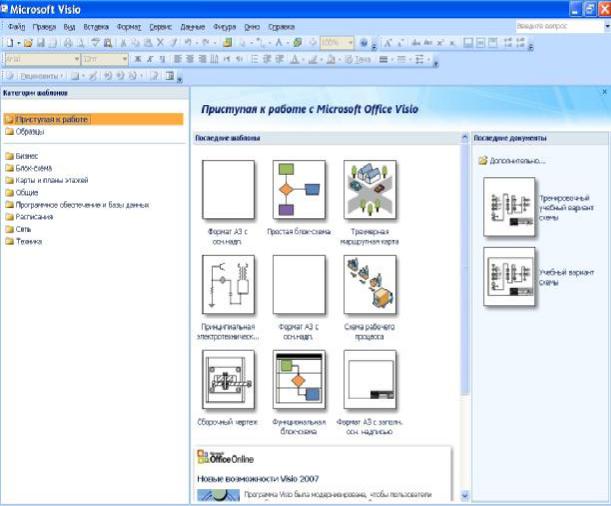Click the Cut scissors icon
This screenshot has height=506, width=611.
coord(123,43)
